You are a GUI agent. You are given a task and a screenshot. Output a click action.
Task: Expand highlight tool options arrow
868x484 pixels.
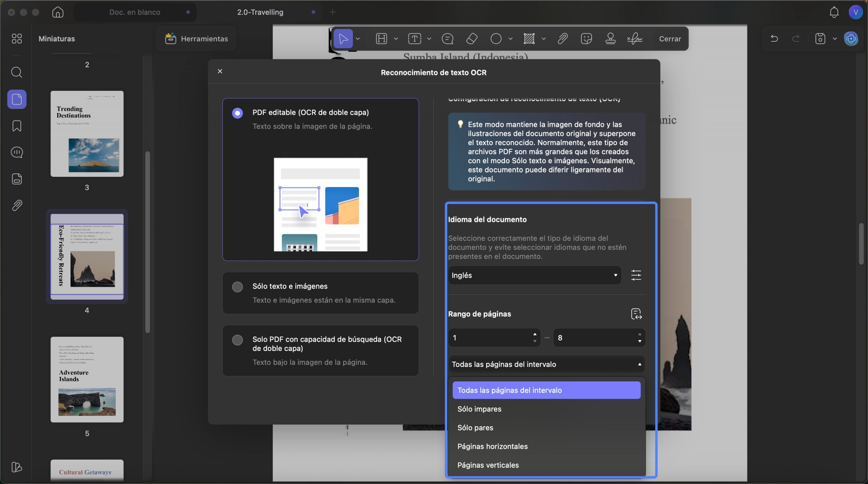396,39
